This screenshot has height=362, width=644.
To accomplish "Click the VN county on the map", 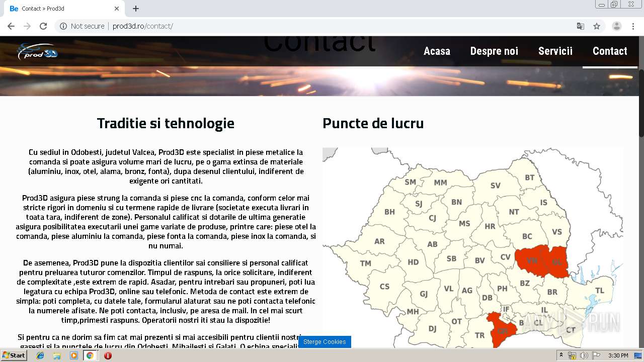I will pyautogui.click(x=532, y=260).
